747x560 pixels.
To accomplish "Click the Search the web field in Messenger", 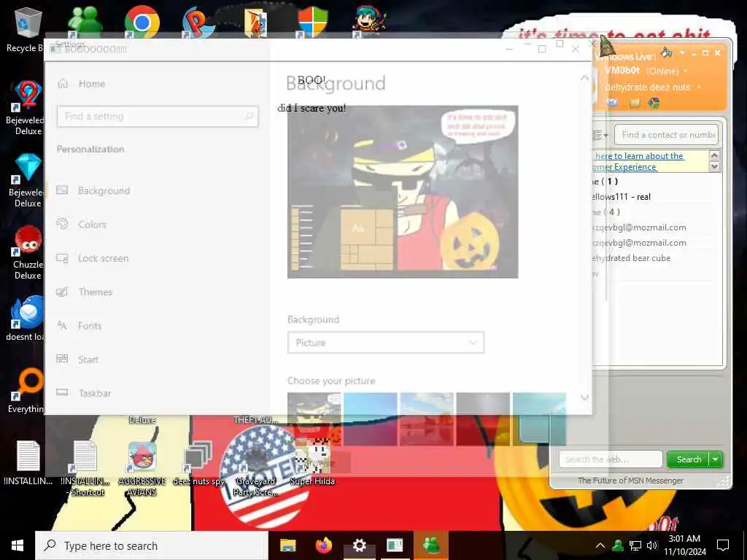I will point(611,459).
